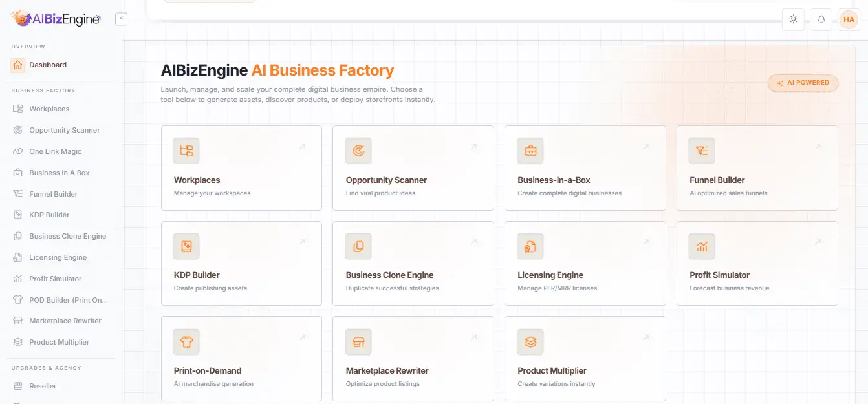Click 'Create variations instantly' text
This screenshot has width=868, height=404.
(x=557, y=384)
